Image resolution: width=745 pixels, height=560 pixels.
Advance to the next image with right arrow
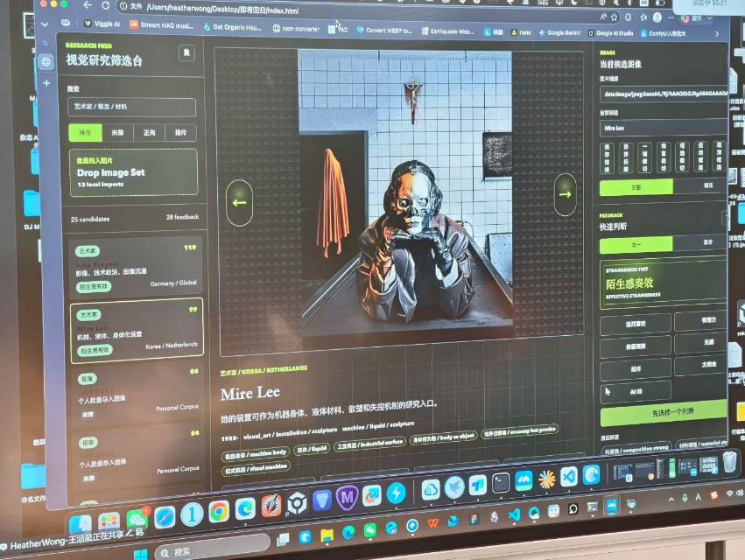click(x=565, y=194)
